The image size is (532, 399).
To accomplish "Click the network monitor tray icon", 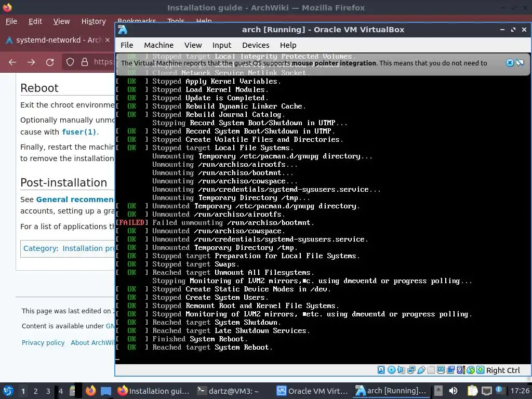I will [486, 391].
